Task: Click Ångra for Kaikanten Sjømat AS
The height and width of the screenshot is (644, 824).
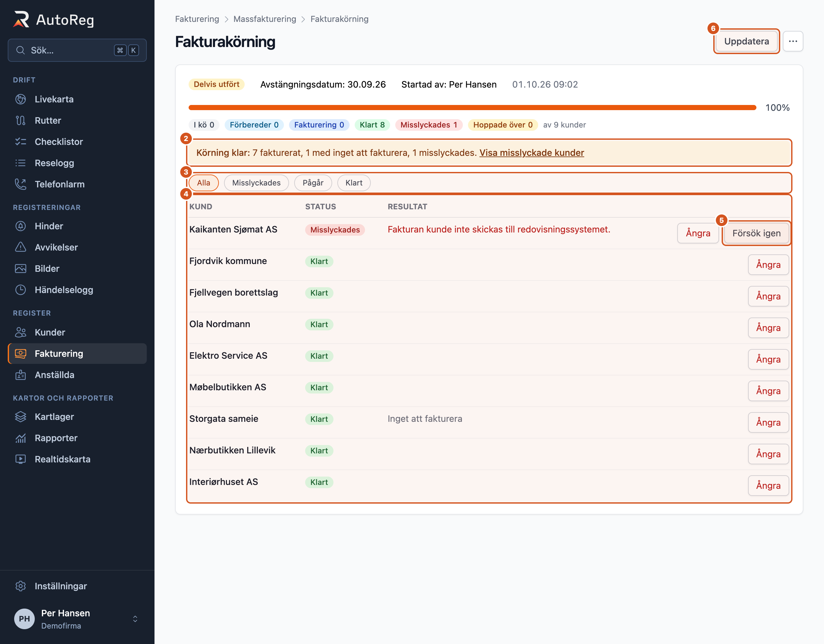Action: (x=698, y=233)
